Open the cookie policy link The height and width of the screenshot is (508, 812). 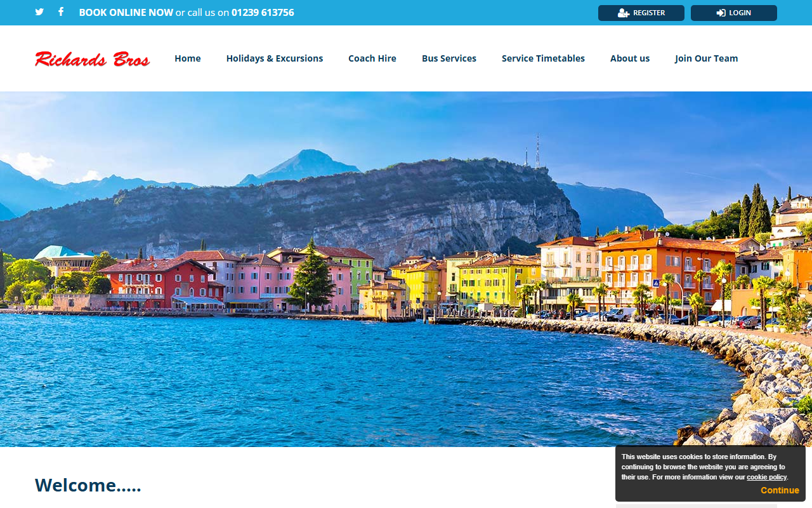click(x=766, y=477)
